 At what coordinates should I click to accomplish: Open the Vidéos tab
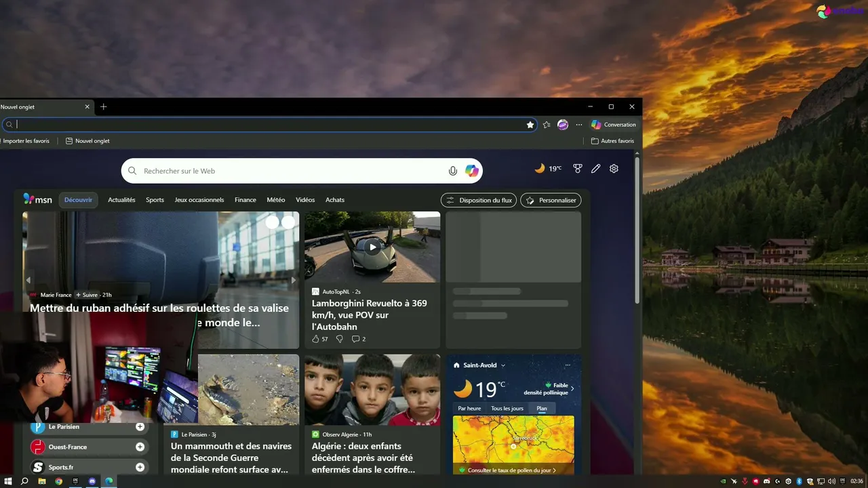coord(305,200)
